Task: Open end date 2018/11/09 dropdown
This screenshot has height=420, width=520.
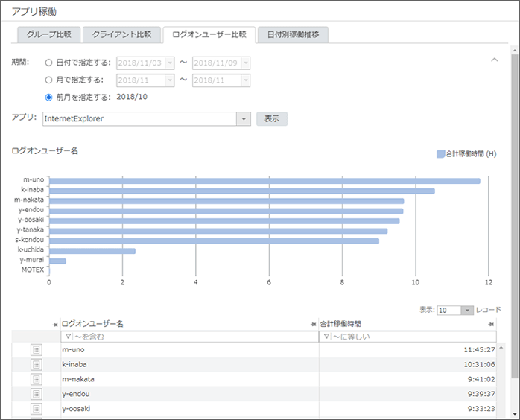Action: tap(246, 63)
